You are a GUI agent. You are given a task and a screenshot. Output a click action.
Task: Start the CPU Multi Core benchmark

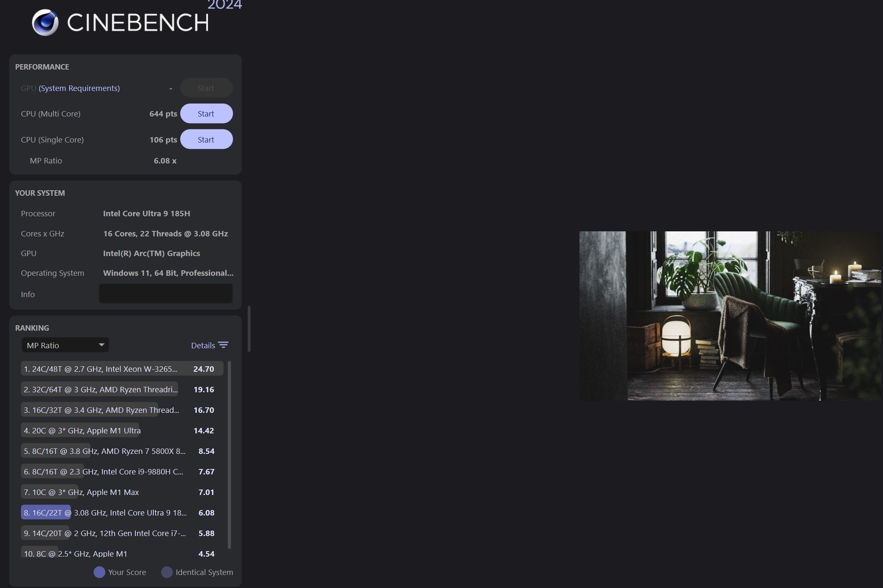(x=206, y=114)
